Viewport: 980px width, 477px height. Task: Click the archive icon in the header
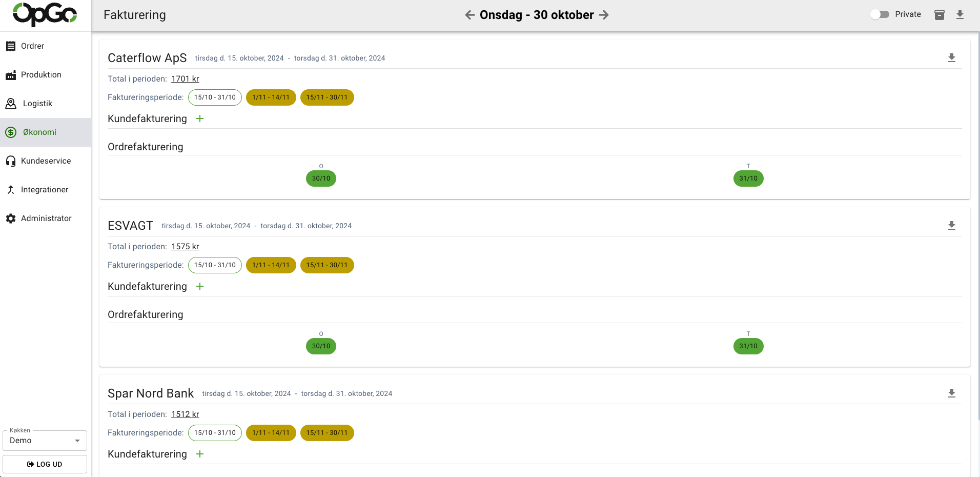(940, 14)
